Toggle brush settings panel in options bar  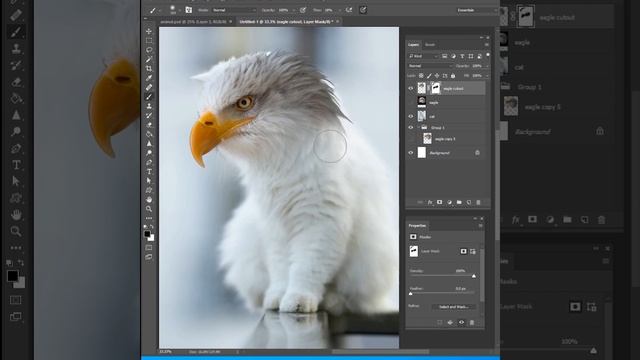click(189, 10)
